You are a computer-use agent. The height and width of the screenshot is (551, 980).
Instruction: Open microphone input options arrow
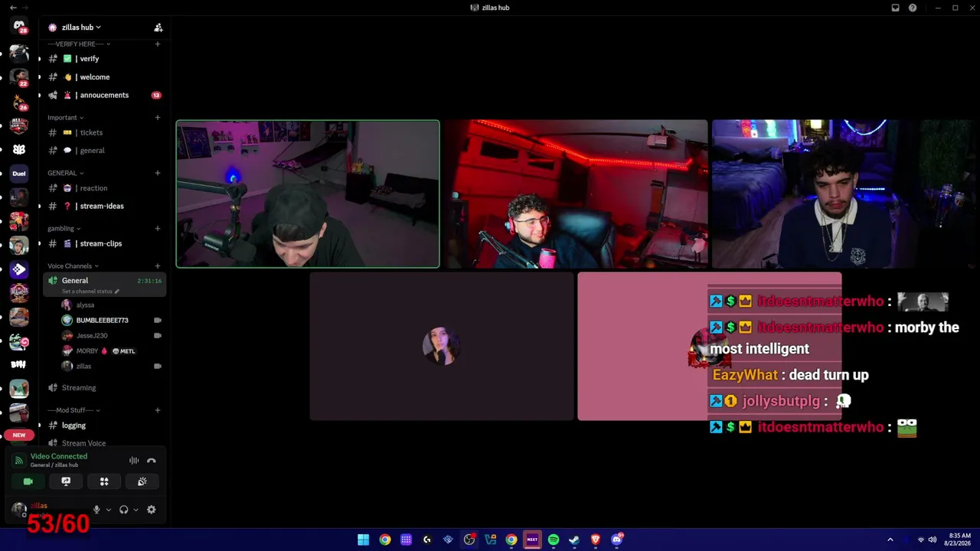pyautogui.click(x=108, y=510)
